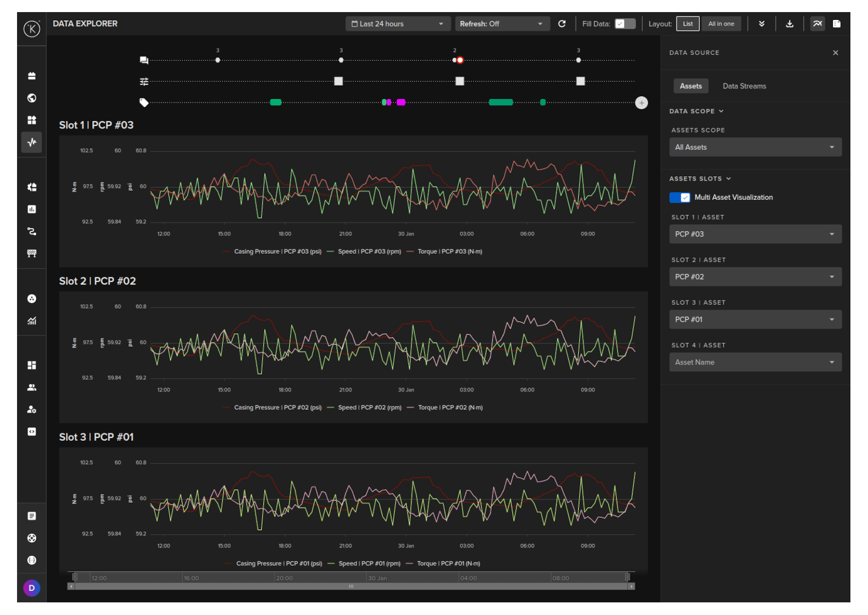Open the globe map icon in sidebar
Image resolution: width=868 pixels, height=615 pixels.
pos(32,98)
